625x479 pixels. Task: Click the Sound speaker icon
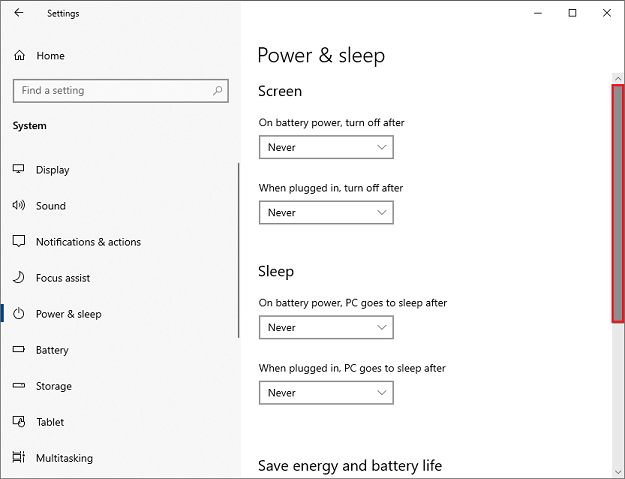(x=19, y=206)
